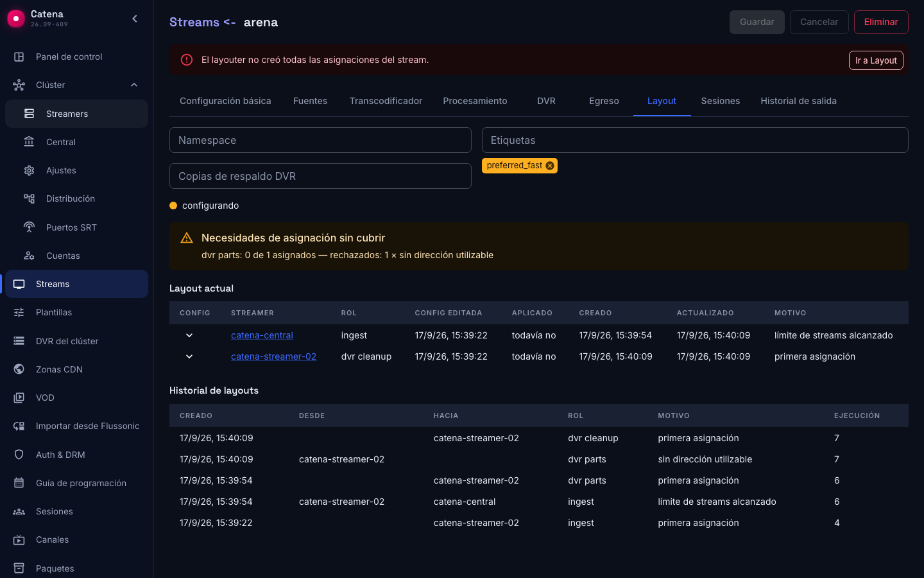Image resolution: width=924 pixels, height=578 pixels.
Task: Click the Central bank icon
Action: [30, 142]
